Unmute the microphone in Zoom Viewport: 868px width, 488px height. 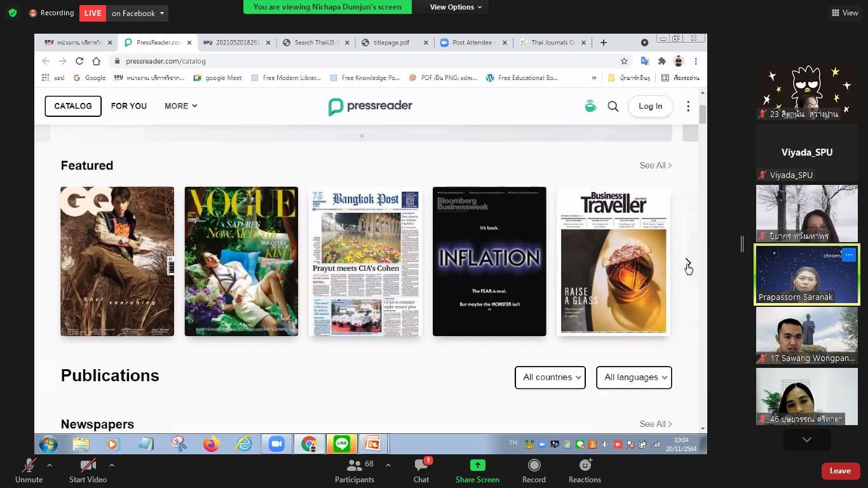29,471
